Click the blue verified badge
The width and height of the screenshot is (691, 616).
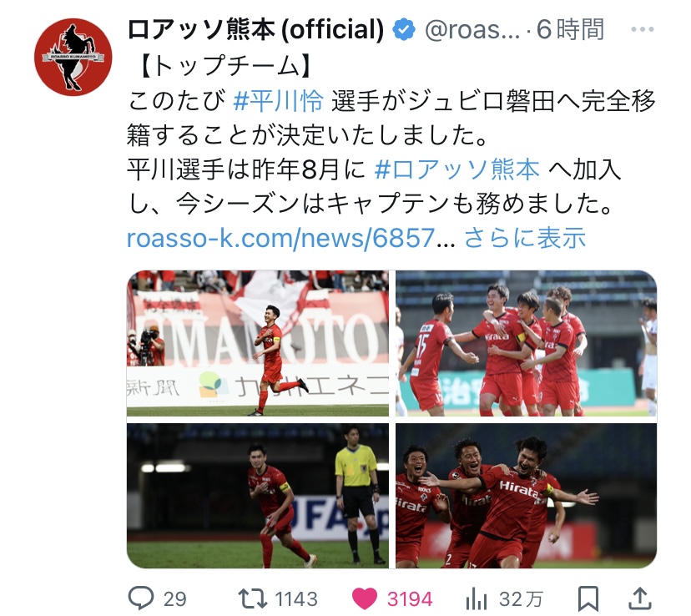click(x=404, y=29)
